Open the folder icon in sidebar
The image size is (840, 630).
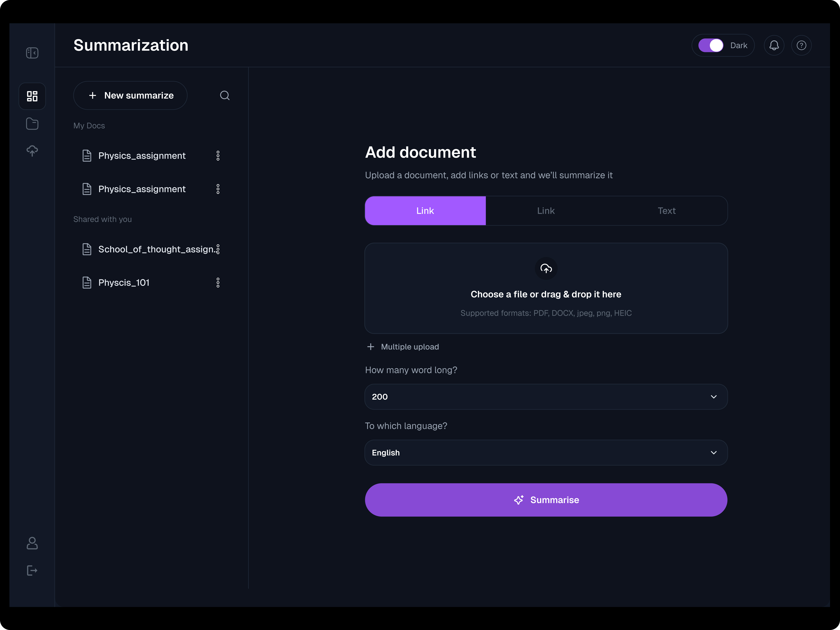[32, 124]
